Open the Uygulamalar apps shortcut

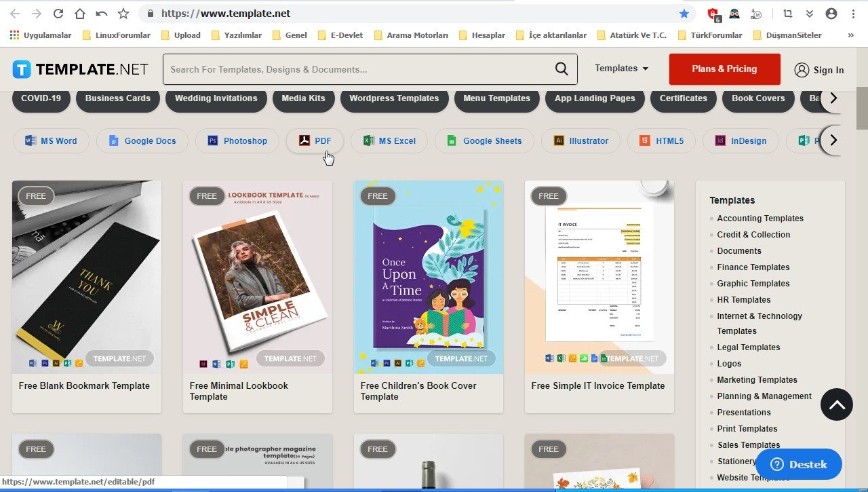coord(41,35)
